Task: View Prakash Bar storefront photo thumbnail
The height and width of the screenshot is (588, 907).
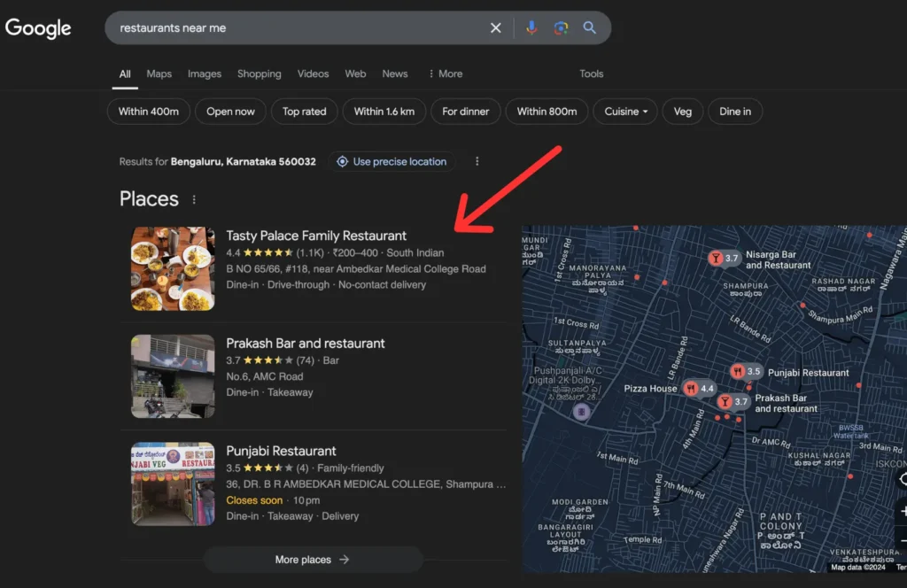Action: pos(173,376)
